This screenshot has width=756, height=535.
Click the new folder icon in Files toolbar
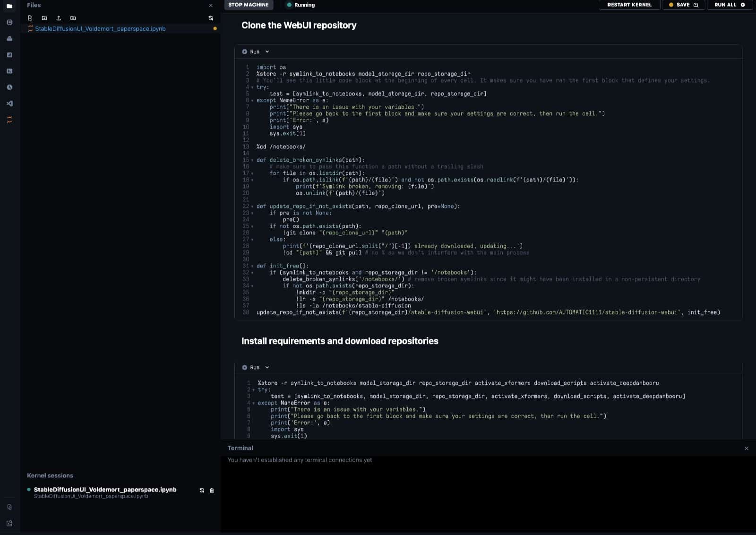pyautogui.click(x=44, y=18)
